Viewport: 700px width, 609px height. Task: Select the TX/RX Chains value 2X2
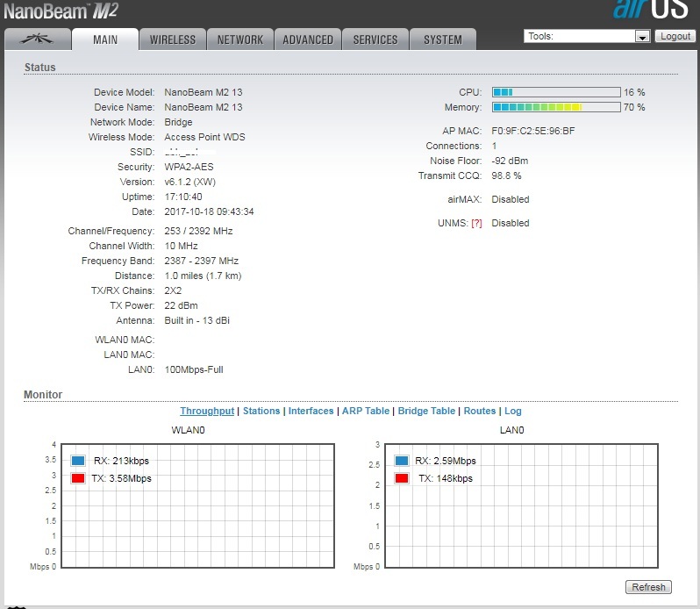[173, 290]
